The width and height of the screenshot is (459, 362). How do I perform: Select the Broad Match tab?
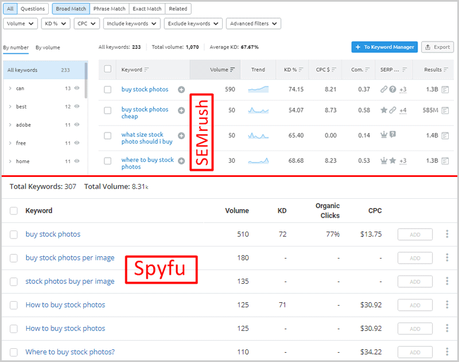71,9
